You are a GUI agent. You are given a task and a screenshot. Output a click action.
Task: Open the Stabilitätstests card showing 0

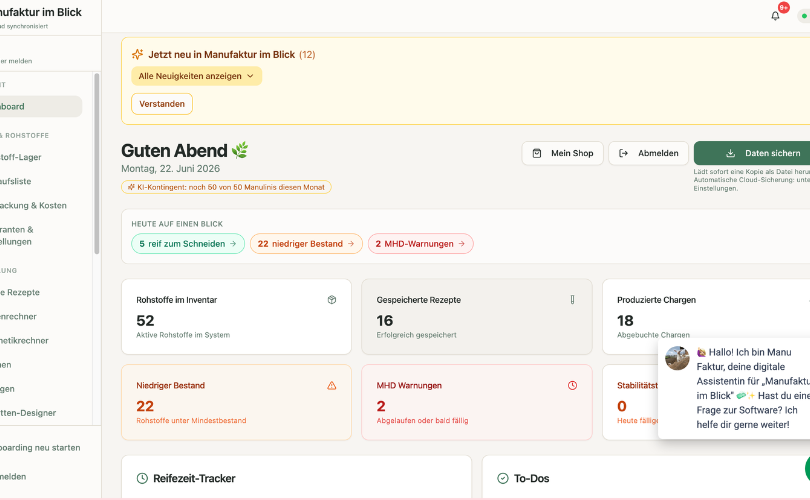(x=630, y=402)
